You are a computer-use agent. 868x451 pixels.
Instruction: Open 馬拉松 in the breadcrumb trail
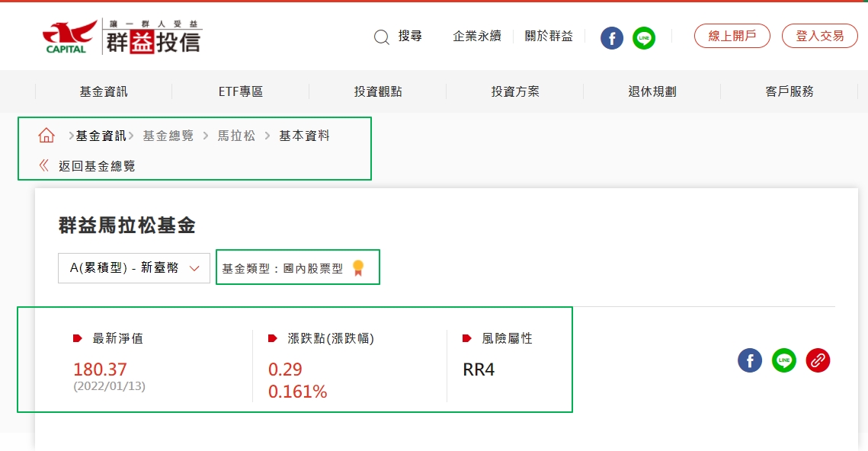[x=236, y=136]
